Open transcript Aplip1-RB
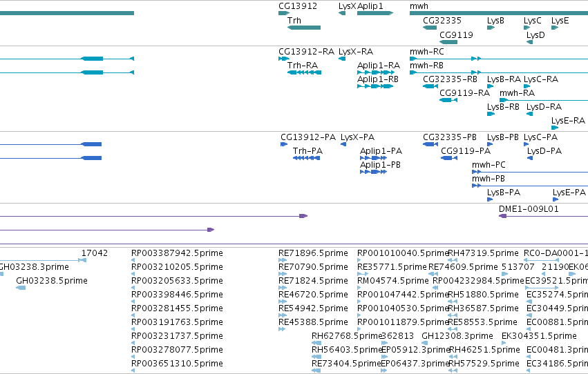This screenshot has height=374, width=588. pos(378,79)
